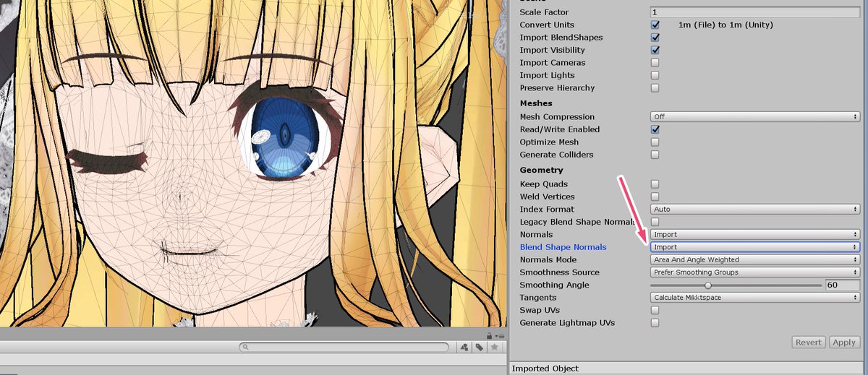Click the Smoothing Angle slider handle
This screenshot has width=868, height=375.
pyautogui.click(x=708, y=285)
